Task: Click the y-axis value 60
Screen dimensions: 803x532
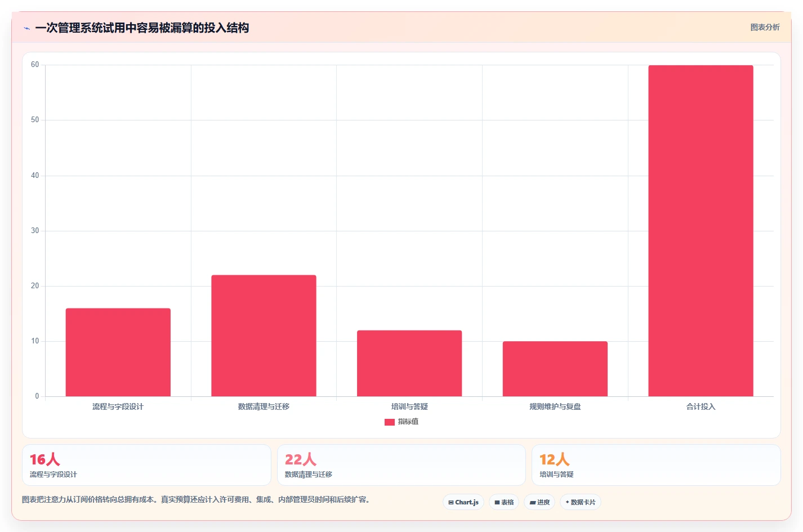Action: tap(35, 65)
